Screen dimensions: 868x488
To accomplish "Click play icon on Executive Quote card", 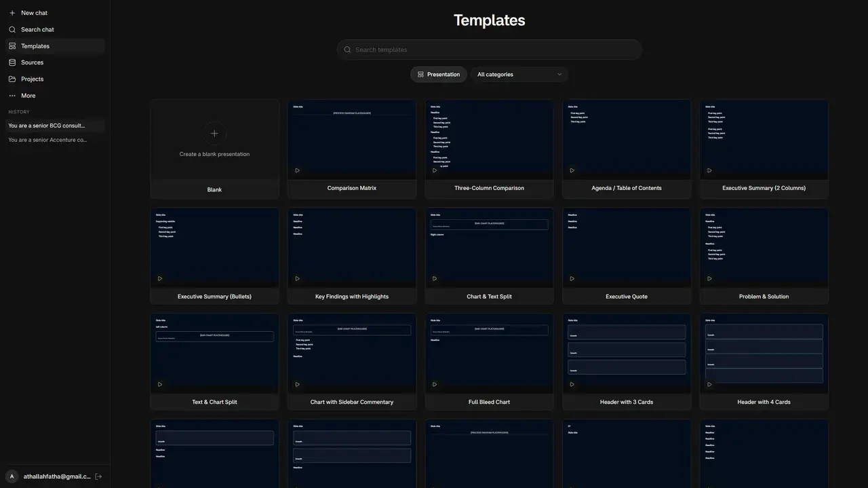I will 572,278.
